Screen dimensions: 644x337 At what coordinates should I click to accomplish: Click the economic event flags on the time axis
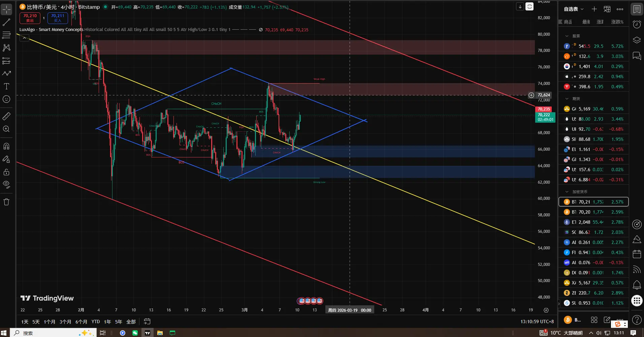[310, 301]
